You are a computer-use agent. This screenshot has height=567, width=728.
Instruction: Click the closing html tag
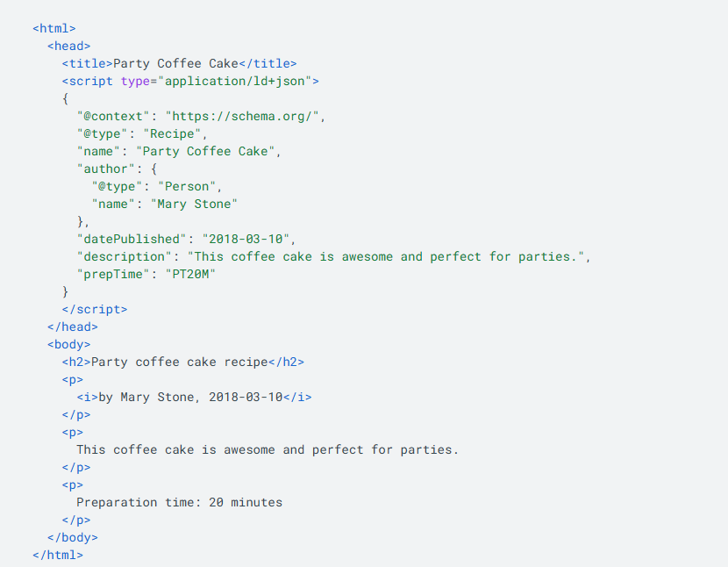(58, 555)
